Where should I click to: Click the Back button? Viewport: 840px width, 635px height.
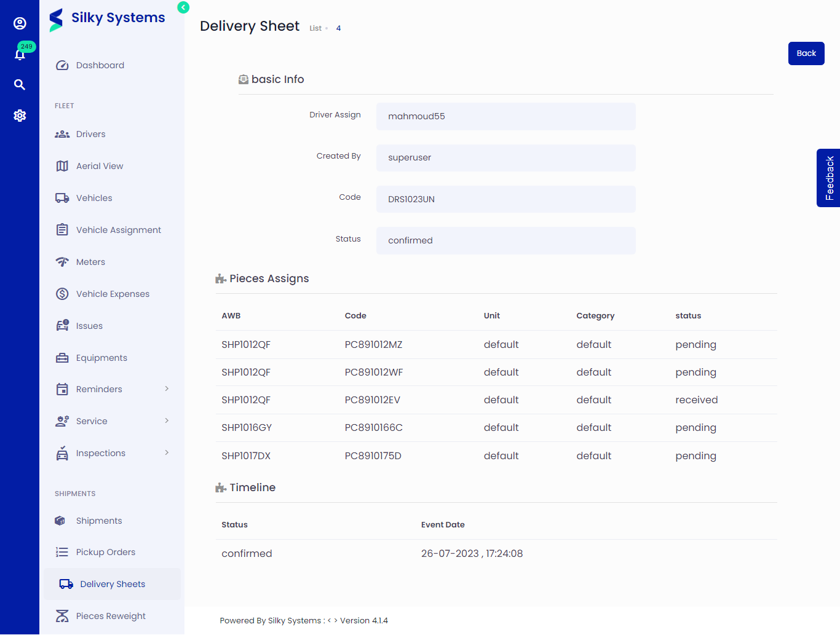click(x=806, y=53)
